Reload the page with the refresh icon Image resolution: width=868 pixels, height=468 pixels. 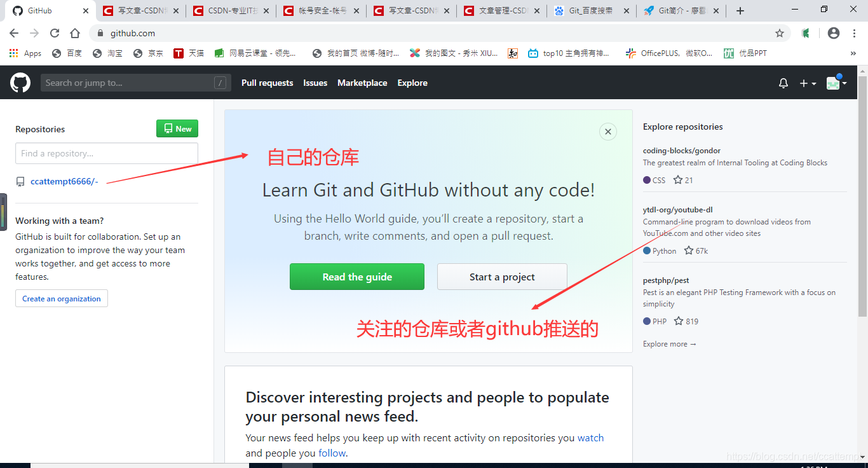(x=55, y=33)
